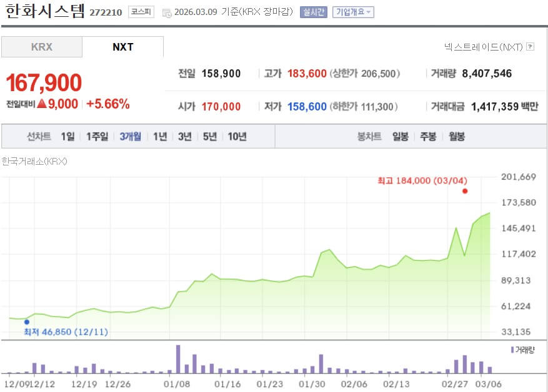
Task: Click the volume value 8,407,546
Action: click(487, 74)
